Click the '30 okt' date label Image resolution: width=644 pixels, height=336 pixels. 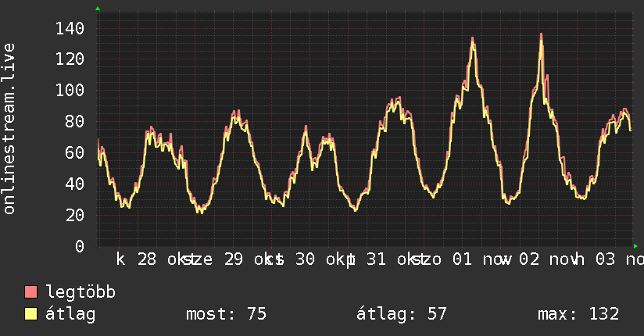325,259
